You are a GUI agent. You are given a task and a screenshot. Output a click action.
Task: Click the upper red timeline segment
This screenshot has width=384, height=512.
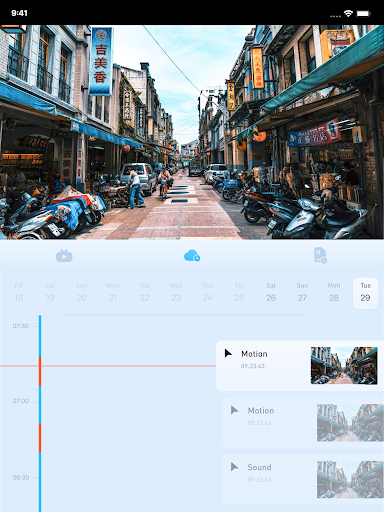(x=40, y=371)
